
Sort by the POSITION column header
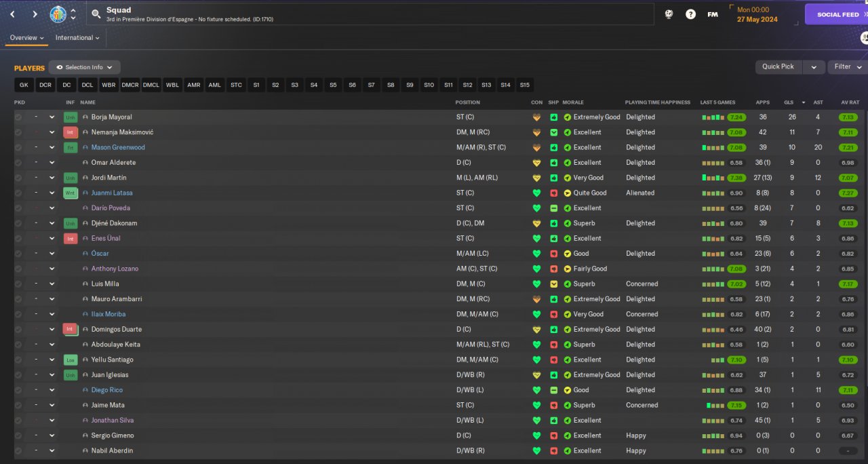(468, 102)
